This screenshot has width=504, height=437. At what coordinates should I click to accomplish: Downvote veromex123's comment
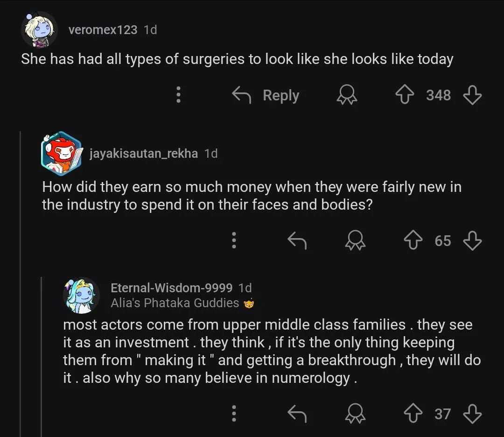click(472, 96)
